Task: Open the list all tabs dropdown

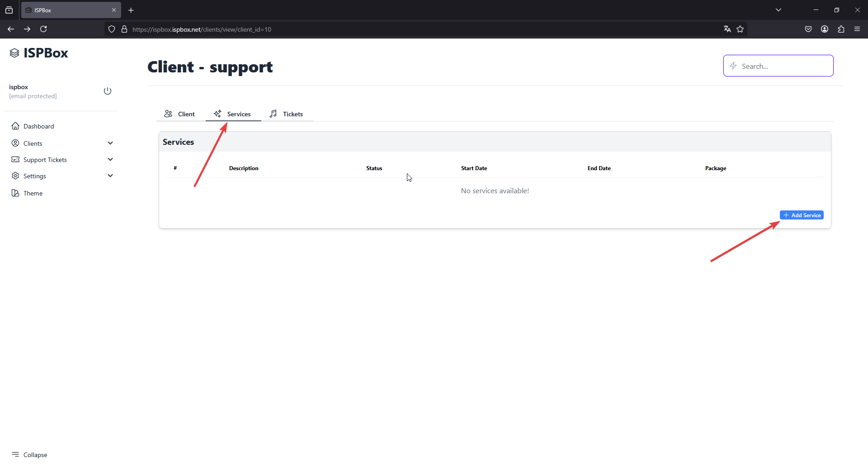Action: coord(778,10)
